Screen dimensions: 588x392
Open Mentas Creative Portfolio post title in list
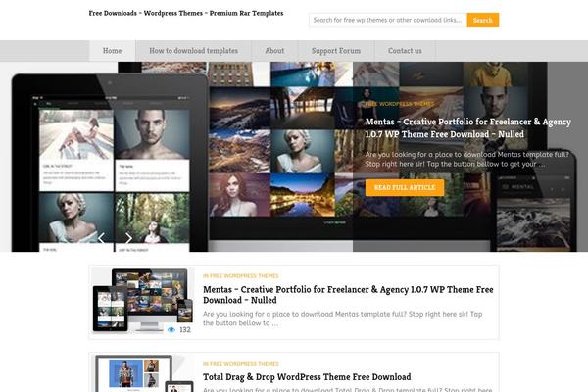pyautogui.click(x=348, y=295)
